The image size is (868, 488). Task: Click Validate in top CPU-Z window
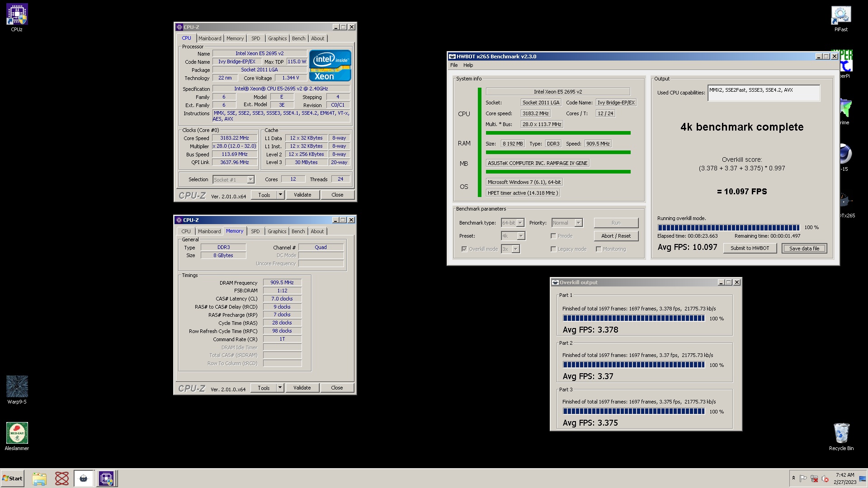(x=302, y=195)
